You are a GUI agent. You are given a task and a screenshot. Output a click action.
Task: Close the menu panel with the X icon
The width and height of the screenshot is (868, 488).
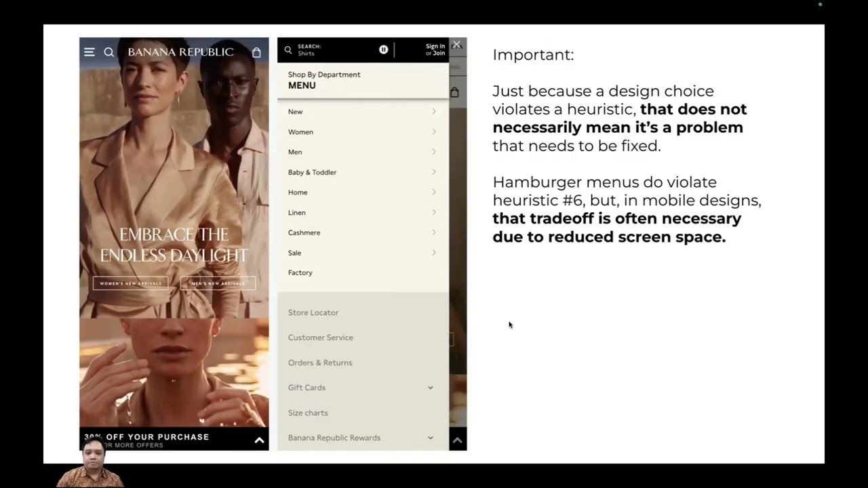point(456,45)
